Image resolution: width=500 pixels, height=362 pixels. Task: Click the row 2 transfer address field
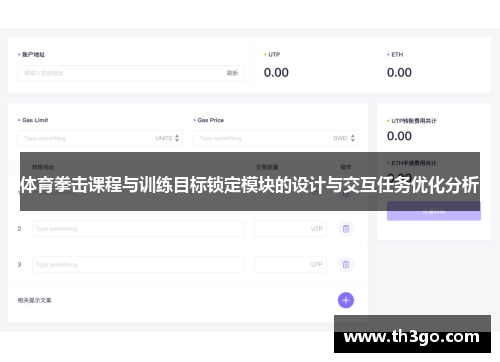tap(138, 229)
